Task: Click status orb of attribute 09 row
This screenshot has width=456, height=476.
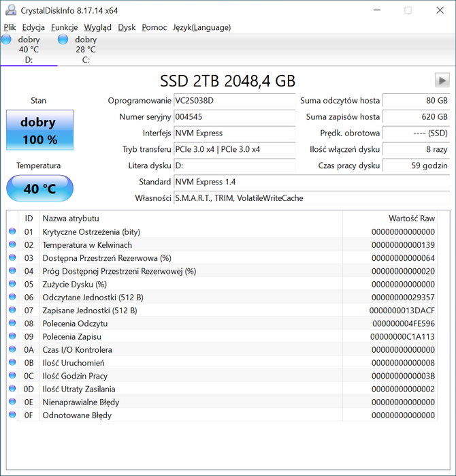Action: click(12, 336)
